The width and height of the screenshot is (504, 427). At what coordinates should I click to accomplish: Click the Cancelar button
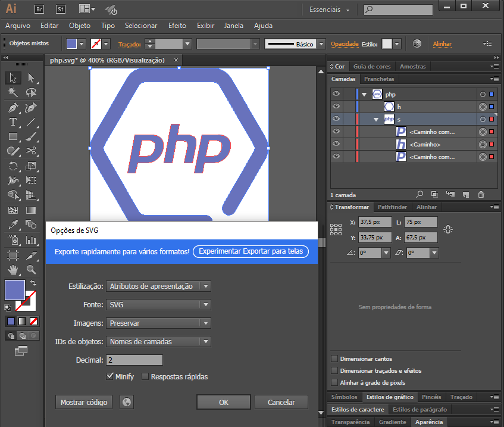(281, 402)
